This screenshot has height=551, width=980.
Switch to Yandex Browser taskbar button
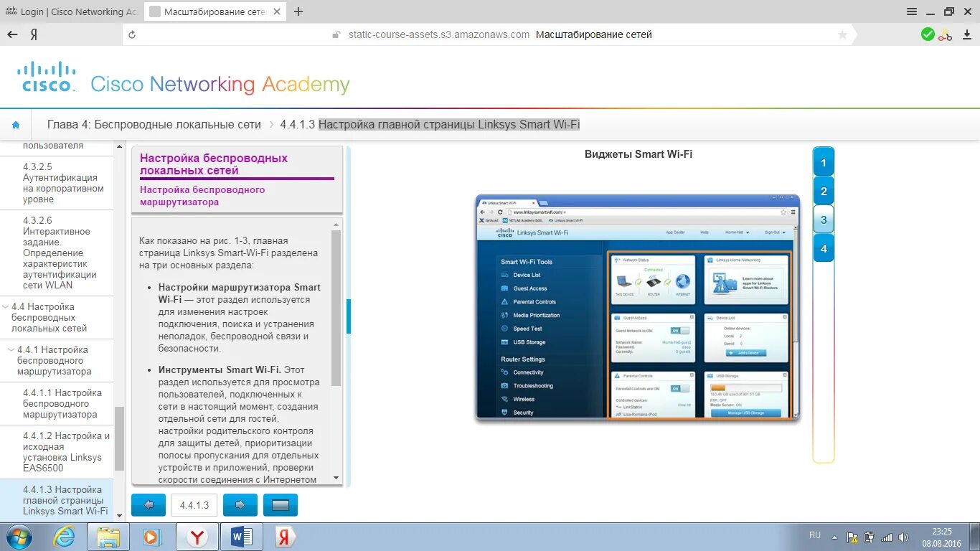[198, 537]
